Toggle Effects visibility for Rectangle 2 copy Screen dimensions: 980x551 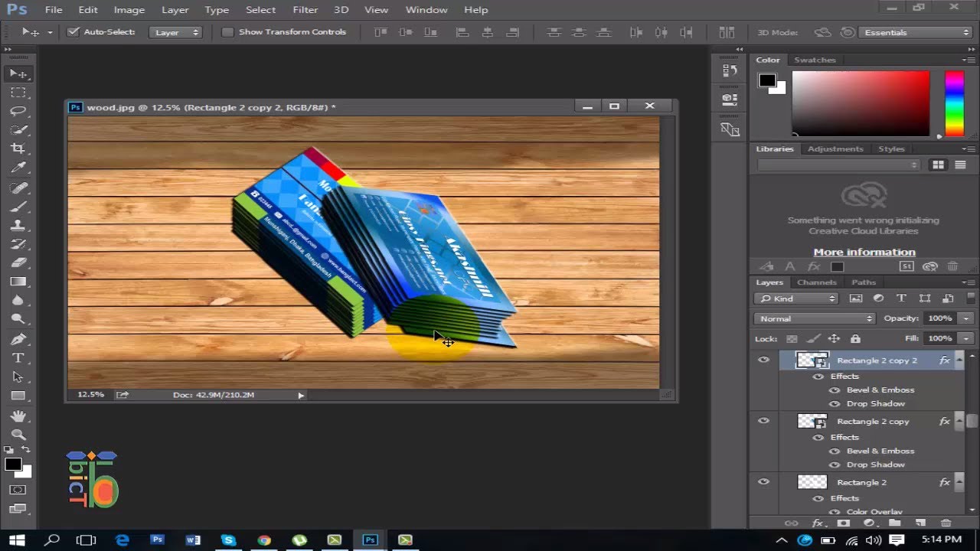point(818,437)
